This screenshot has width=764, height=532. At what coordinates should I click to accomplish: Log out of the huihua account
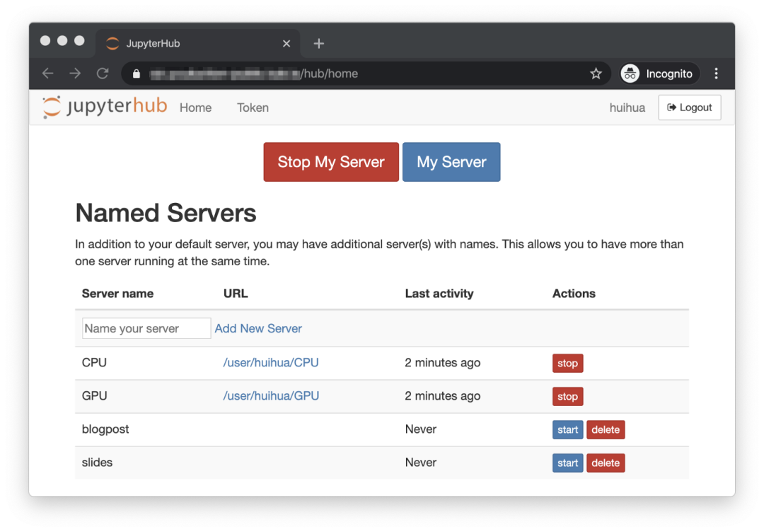tap(690, 107)
